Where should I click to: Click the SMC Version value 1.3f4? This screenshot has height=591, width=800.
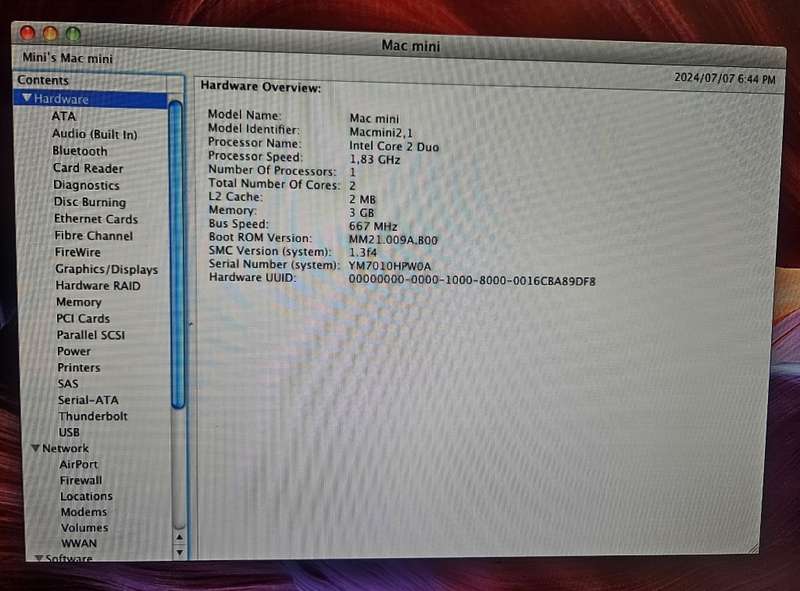(363, 252)
